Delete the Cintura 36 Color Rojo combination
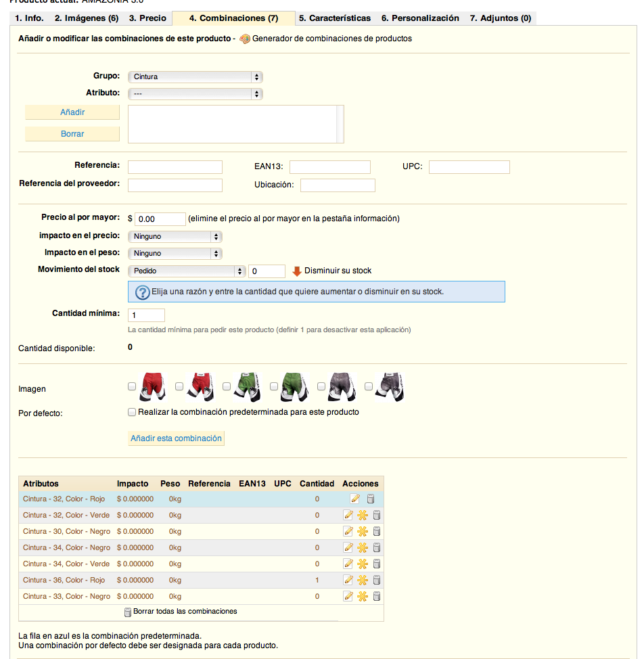Screen dimensions: 644x659 377,580
